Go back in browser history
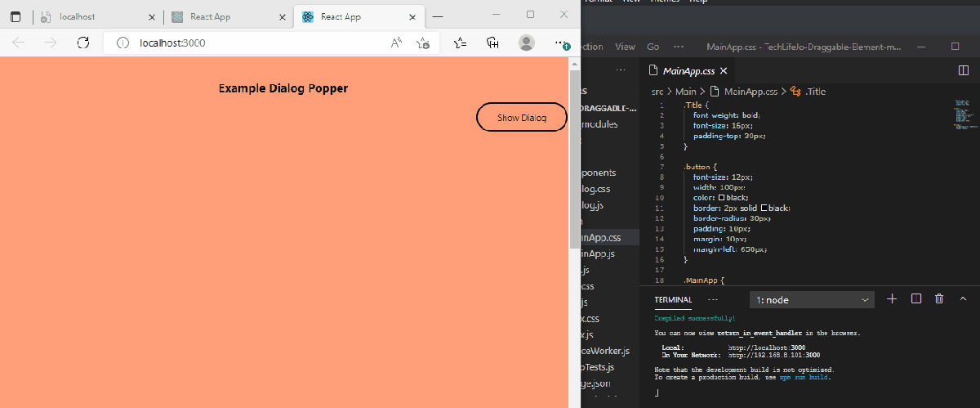The image size is (980, 408). pos(18,43)
